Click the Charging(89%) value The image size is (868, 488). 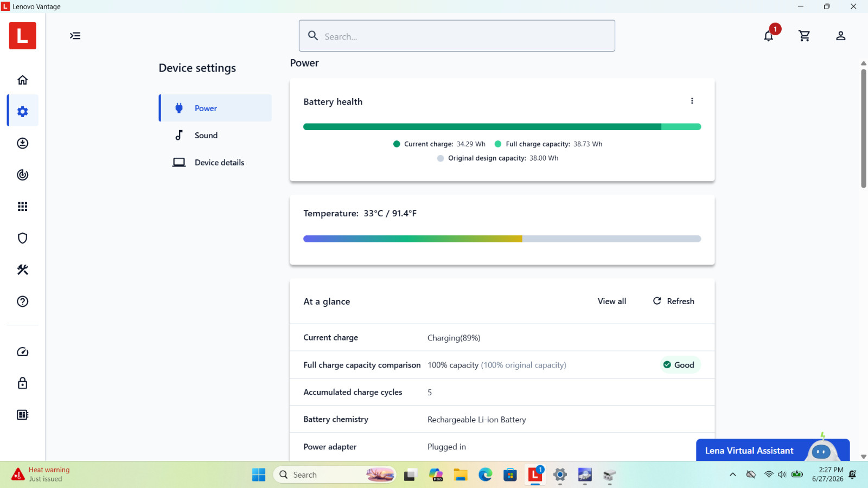(454, 338)
